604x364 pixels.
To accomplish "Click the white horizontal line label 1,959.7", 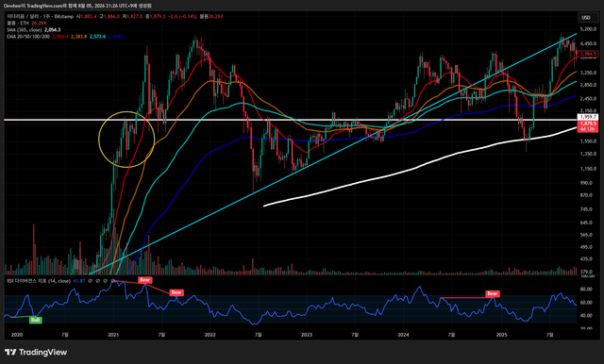I will [x=588, y=117].
